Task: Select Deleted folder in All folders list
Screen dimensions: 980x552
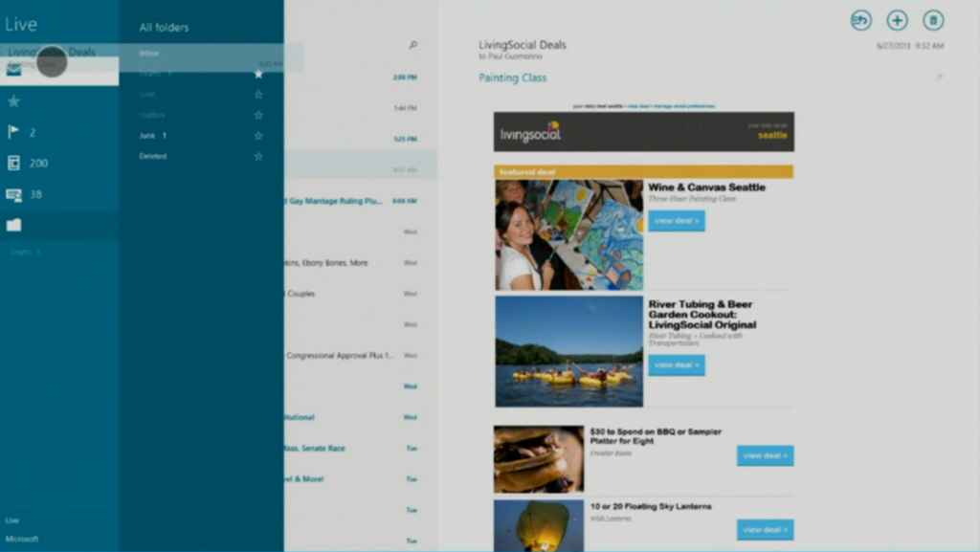Action: click(152, 156)
